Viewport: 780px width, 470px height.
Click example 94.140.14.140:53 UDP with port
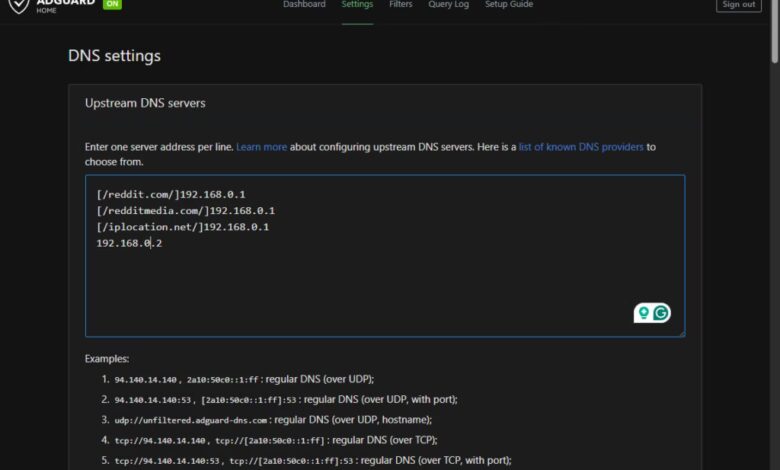pos(286,399)
